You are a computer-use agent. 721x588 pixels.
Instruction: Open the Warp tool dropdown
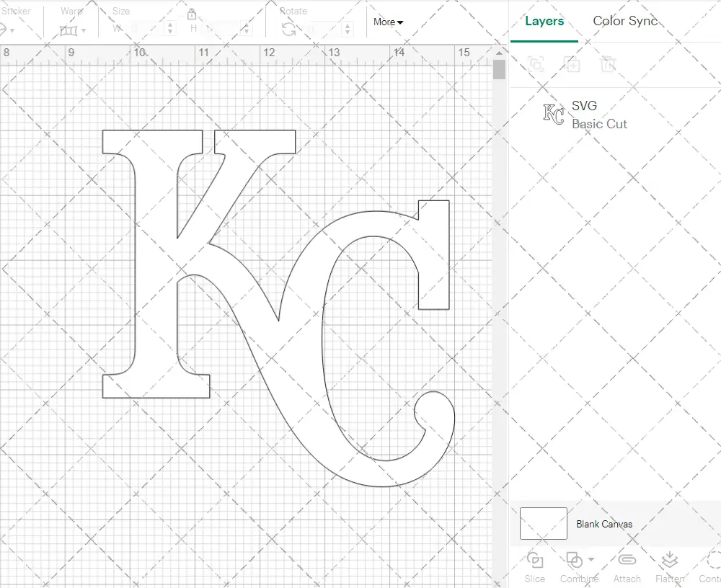83,31
